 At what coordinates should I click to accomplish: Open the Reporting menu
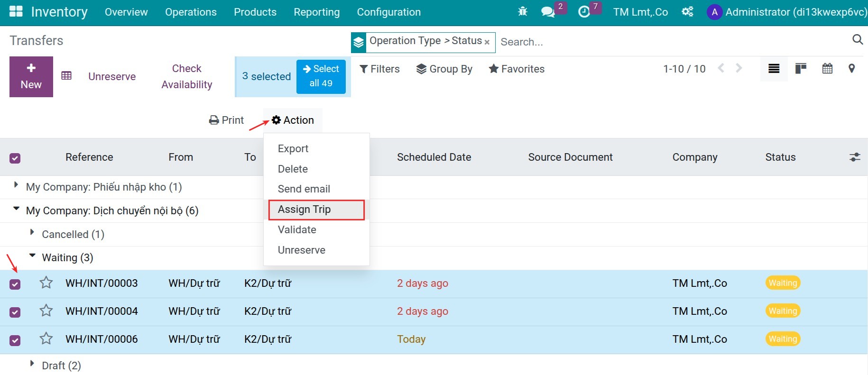point(317,12)
